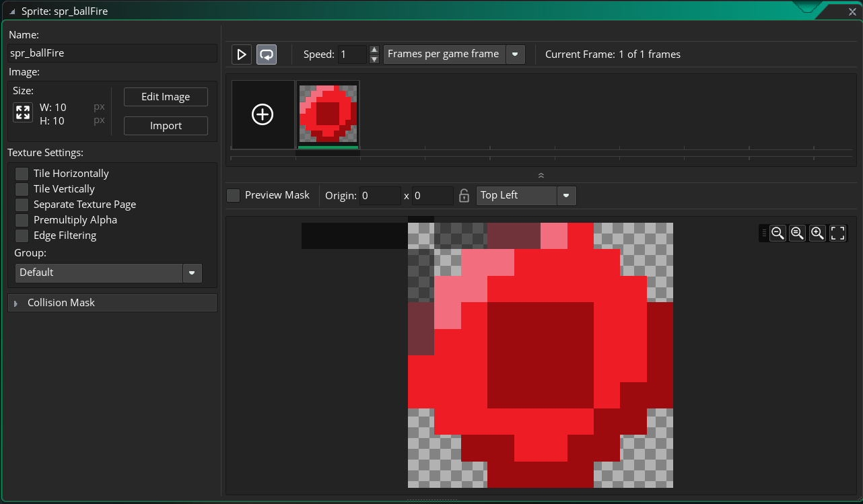This screenshot has width=863, height=504.
Task: Increase speed with the up stepper arrow
Action: pyautogui.click(x=374, y=50)
